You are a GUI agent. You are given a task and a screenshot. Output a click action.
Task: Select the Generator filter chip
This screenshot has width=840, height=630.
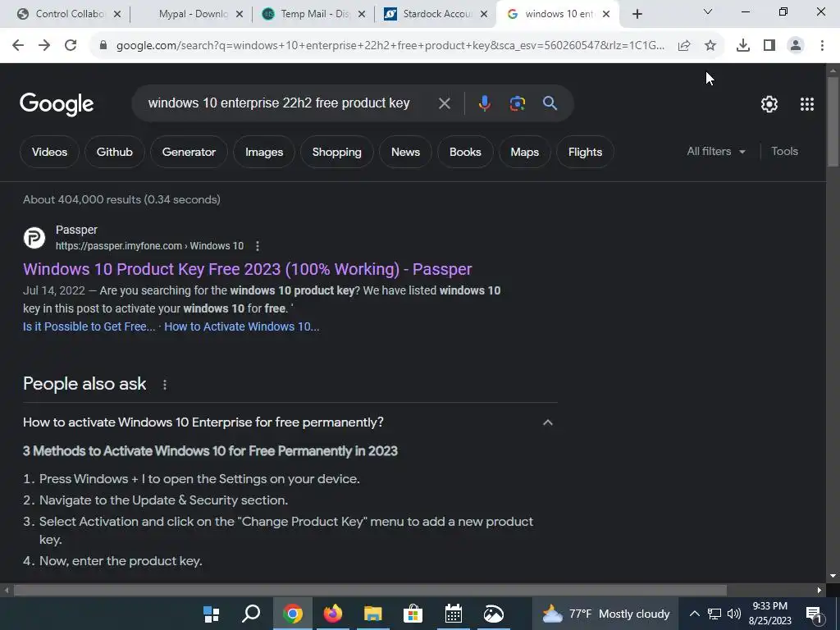coord(189,152)
